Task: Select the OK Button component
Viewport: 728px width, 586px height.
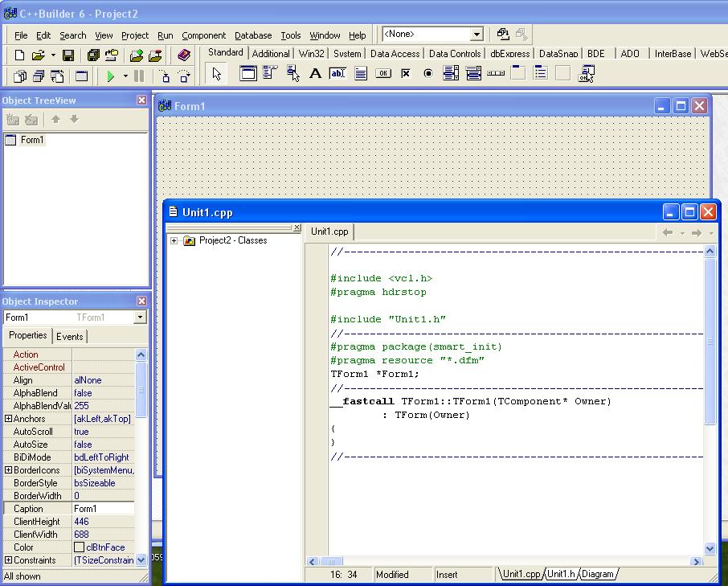Action: (383, 73)
